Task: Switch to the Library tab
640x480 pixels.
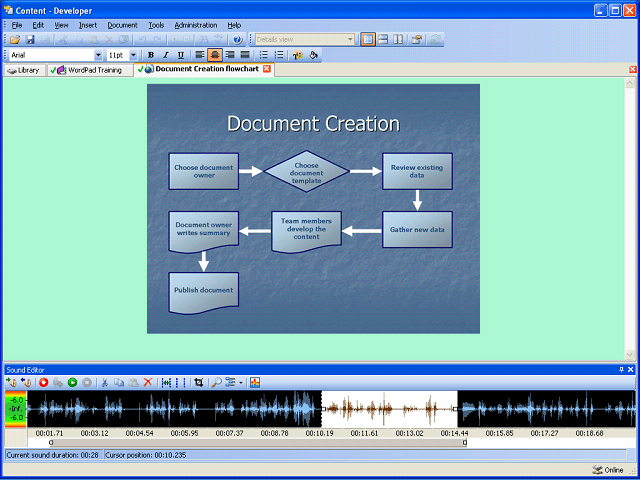Action: coord(24,70)
